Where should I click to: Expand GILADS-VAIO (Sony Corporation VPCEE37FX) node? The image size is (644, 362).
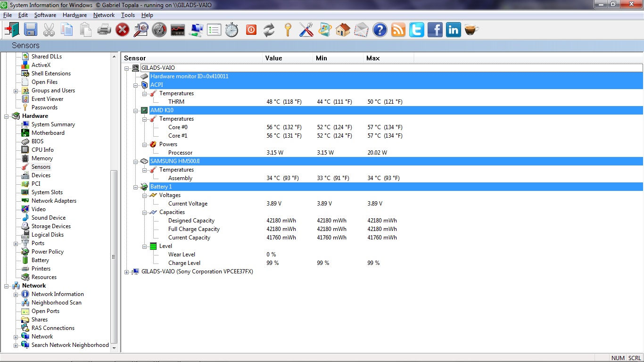point(126,271)
